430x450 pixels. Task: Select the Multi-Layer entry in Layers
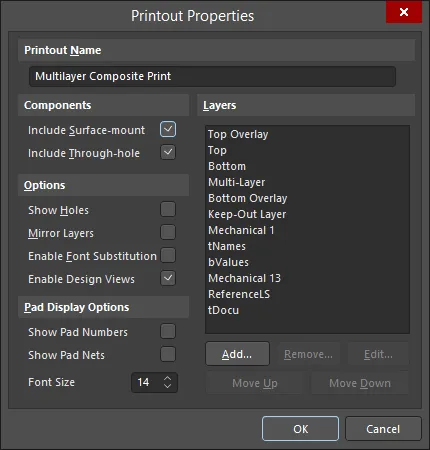pos(236,182)
